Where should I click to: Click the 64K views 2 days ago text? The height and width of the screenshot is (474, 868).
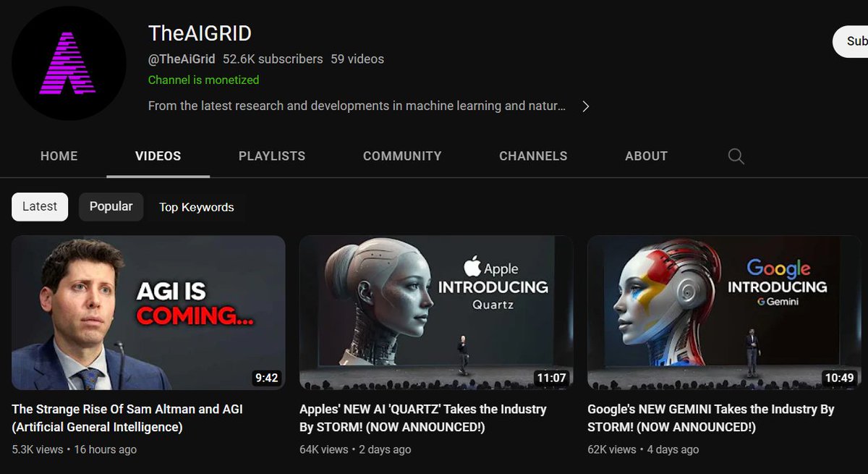coord(355,449)
